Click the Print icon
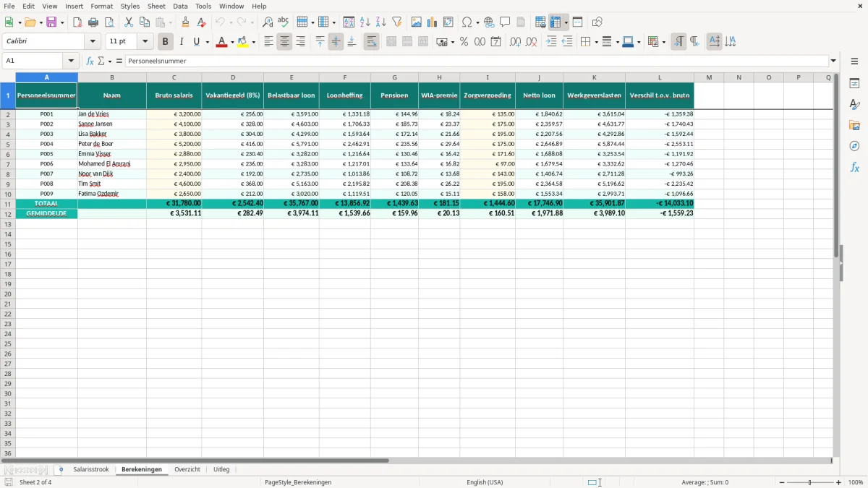This screenshot has width=868, height=488. pos(93,22)
